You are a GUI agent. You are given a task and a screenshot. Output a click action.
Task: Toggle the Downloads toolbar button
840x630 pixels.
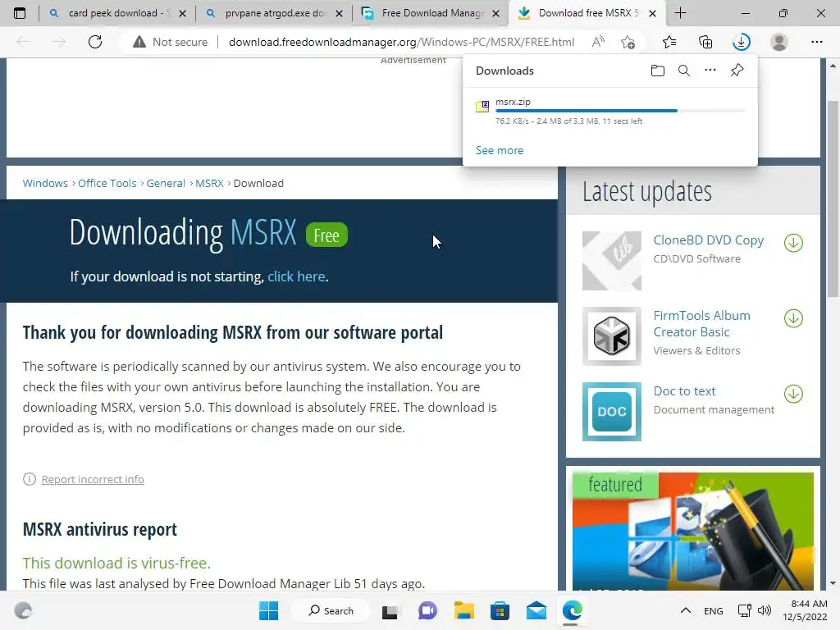(742, 42)
